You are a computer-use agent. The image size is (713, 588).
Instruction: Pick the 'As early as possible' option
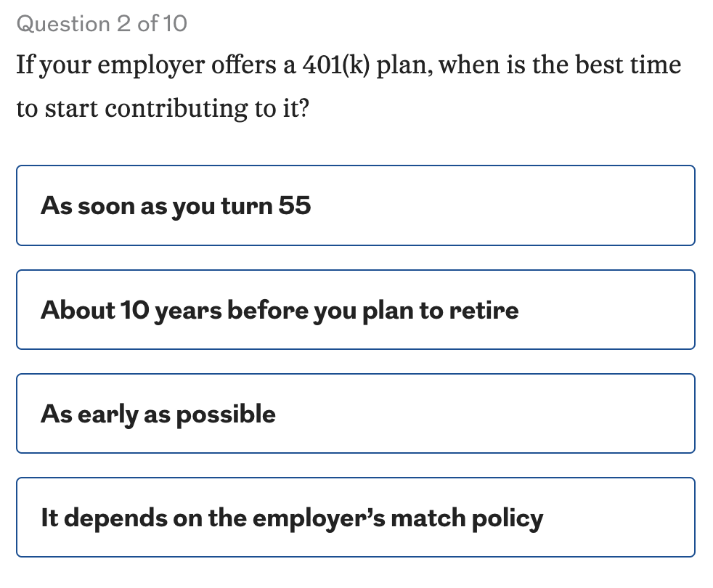355,414
